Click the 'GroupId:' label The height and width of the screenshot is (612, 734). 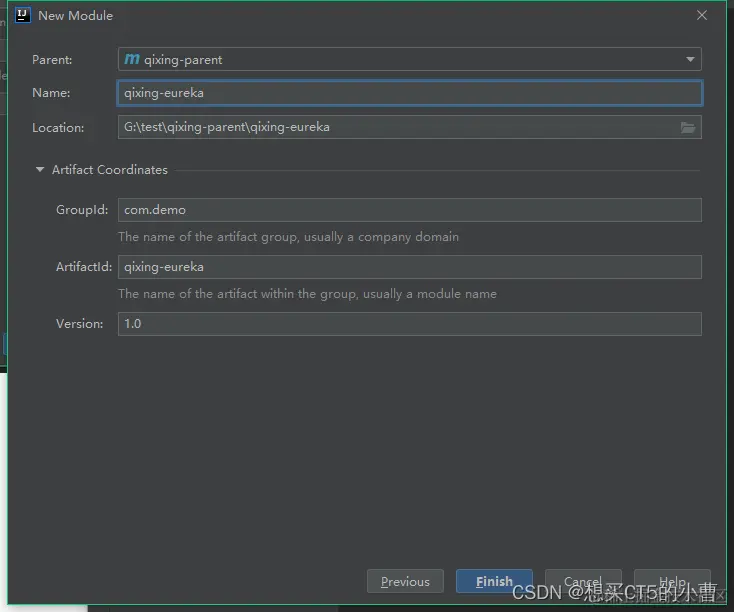tap(82, 210)
